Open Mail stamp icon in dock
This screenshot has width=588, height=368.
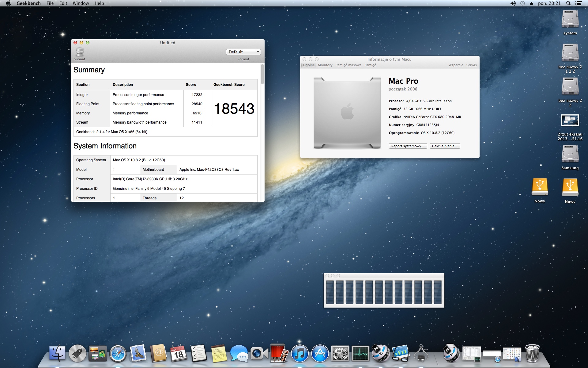pyautogui.click(x=138, y=354)
